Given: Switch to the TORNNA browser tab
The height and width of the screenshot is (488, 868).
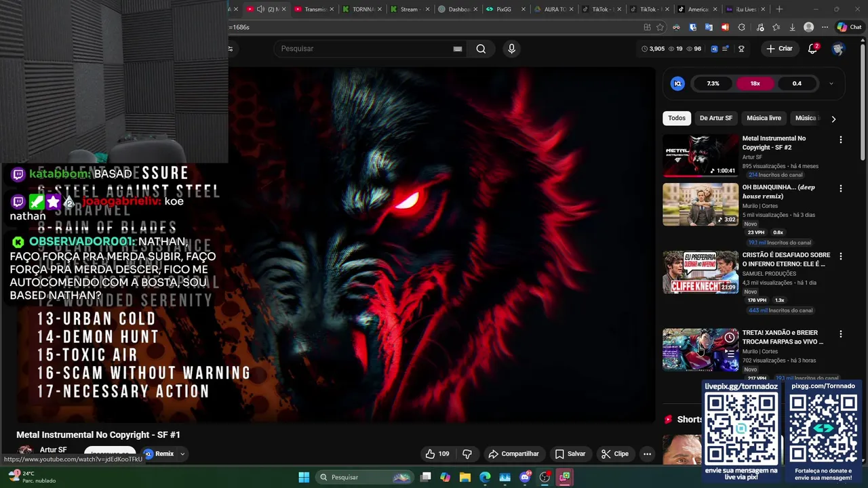Looking at the screenshot, I should [x=363, y=9].
